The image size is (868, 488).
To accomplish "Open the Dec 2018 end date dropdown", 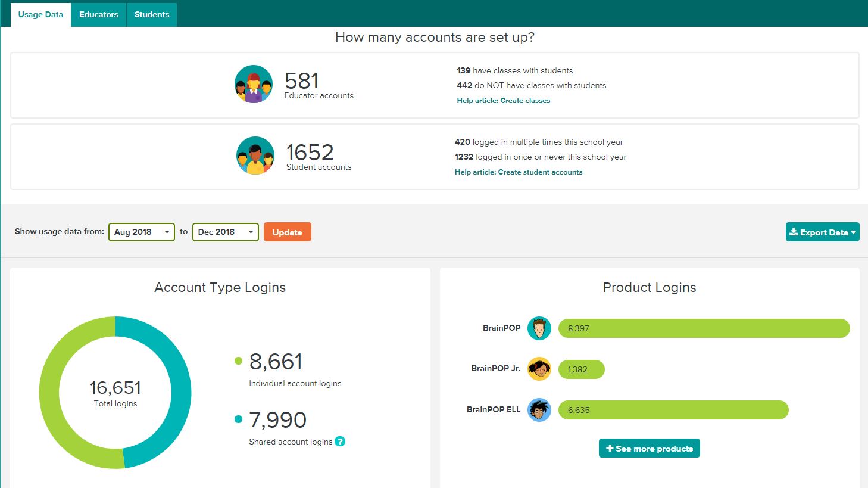I will 225,232.
